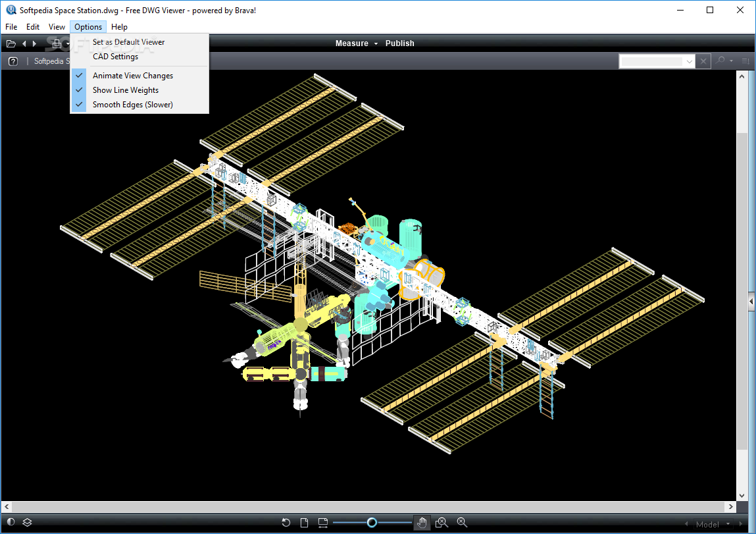The height and width of the screenshot is (534, 756).
Task: Toggle Smooth Edges (Slower) option
Action: (140, 105)
